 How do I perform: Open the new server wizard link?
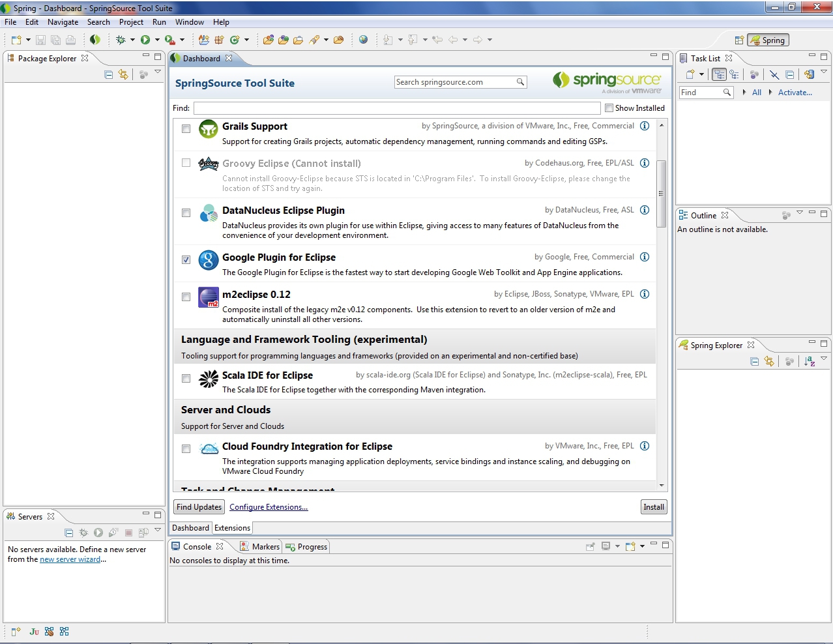[x=70, y=559]
